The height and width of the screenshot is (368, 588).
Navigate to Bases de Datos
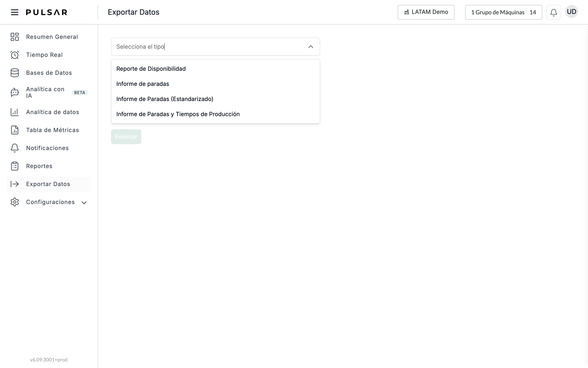coord(49,73)
